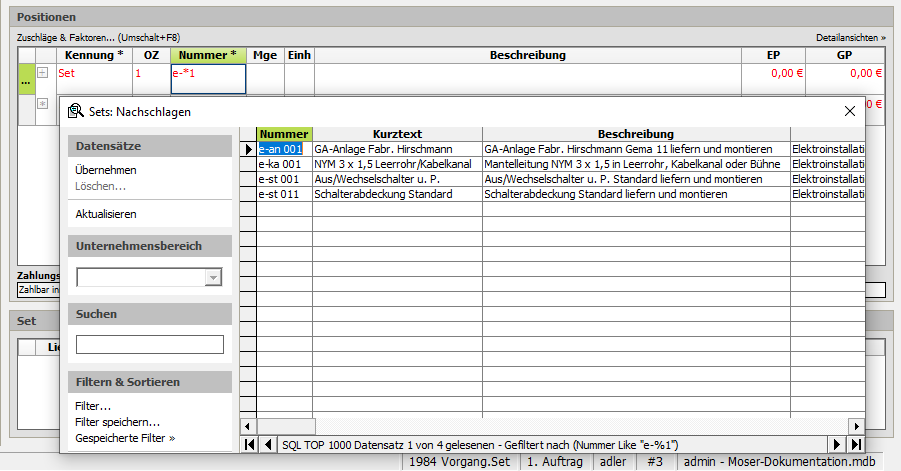901x471 pixels.
Task: Go to next record in navigator
Action: (x=838, y=444)
